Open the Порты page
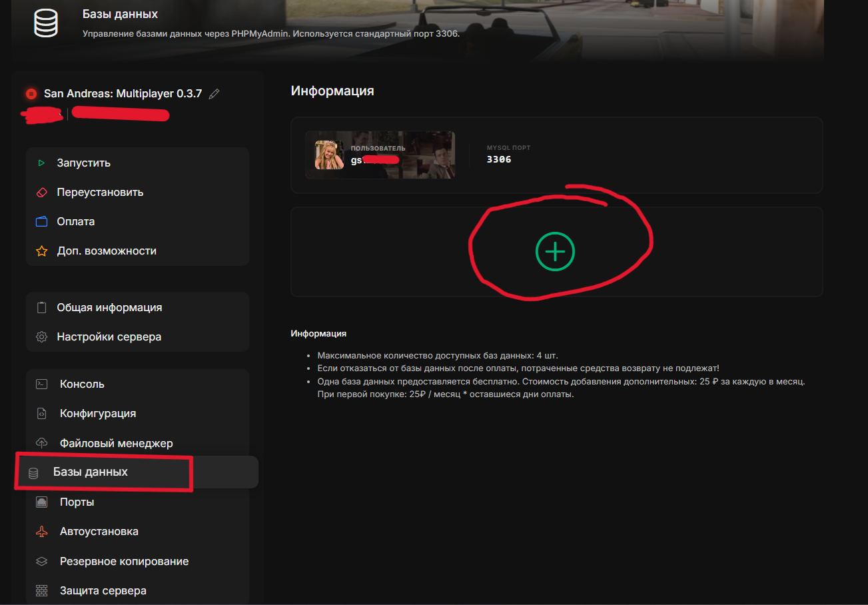This screenshot has height=605, width=868. [77, 502]
